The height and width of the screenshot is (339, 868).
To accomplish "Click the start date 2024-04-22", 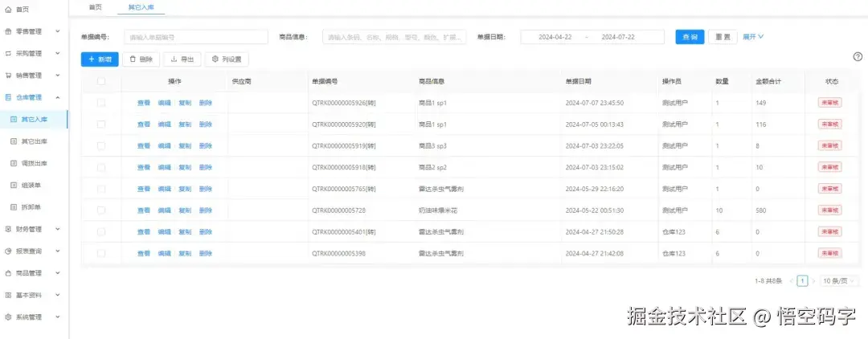I will coord(555,37).
